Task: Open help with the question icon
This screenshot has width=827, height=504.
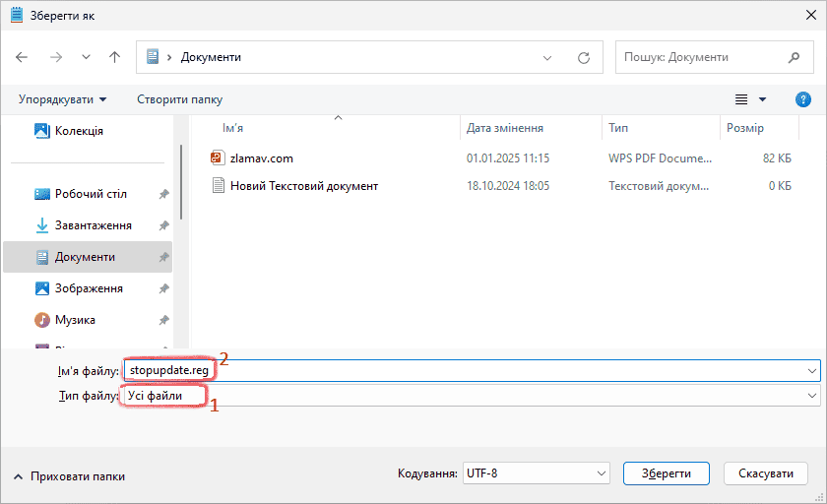Action: coord(802,99)
